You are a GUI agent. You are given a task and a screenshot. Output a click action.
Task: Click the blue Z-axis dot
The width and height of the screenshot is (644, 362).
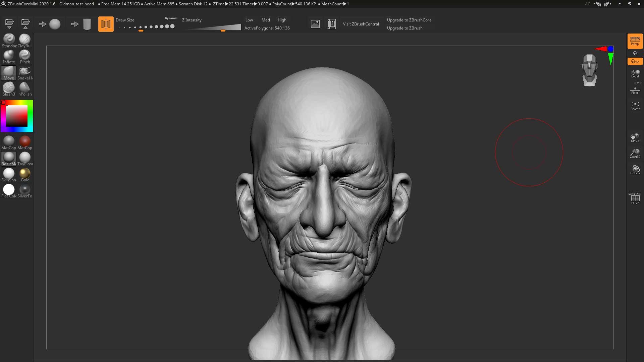(610, 49)
